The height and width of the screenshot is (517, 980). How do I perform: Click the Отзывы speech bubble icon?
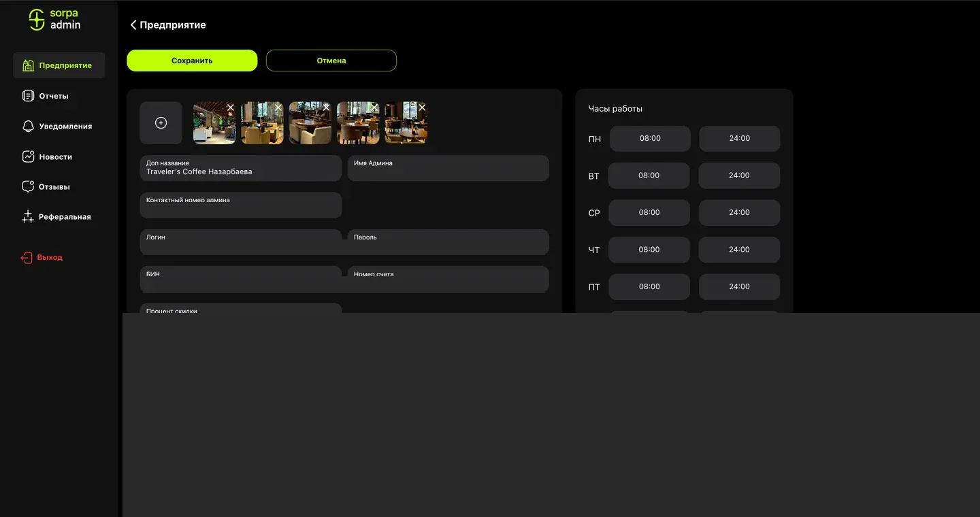tap(28, 186)
